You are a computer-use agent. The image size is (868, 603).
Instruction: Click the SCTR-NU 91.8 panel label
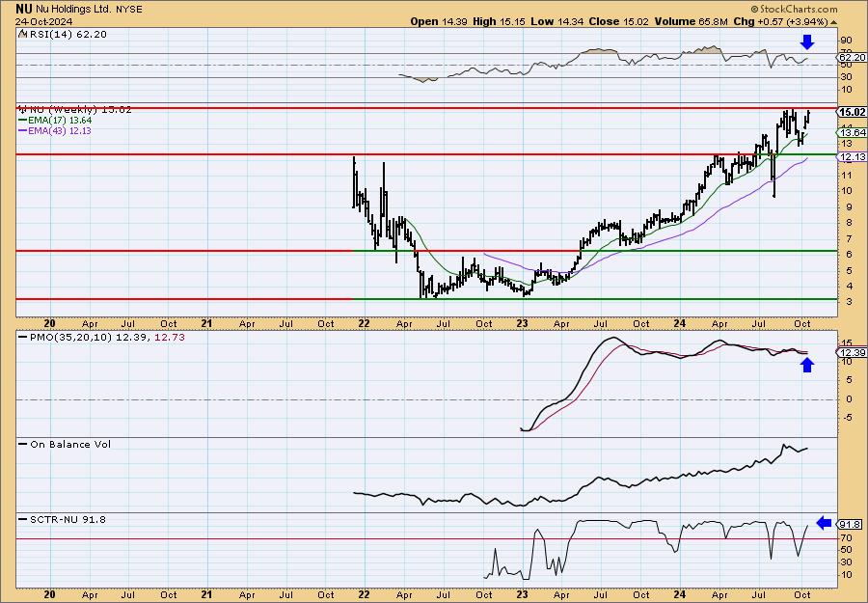pos(68,520)
